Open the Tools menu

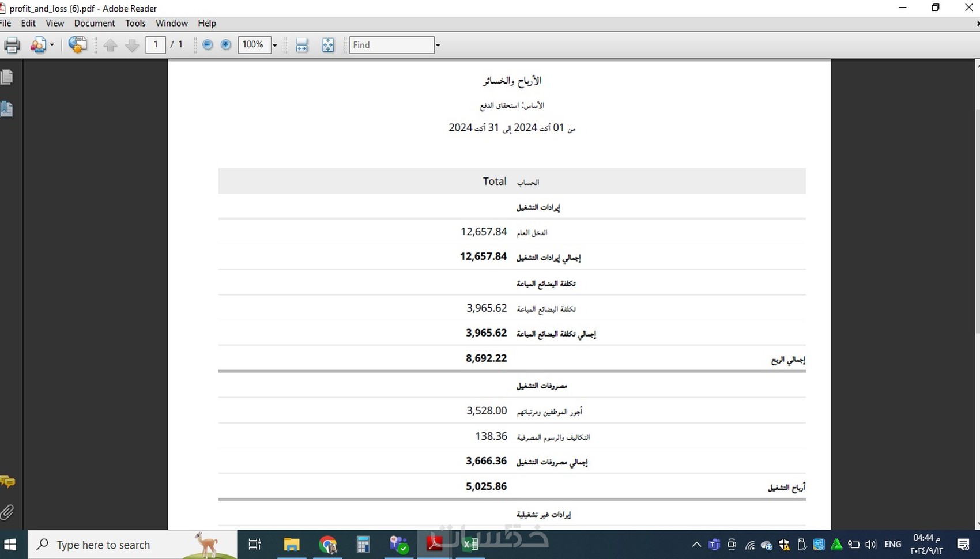[x=135, y=23]
